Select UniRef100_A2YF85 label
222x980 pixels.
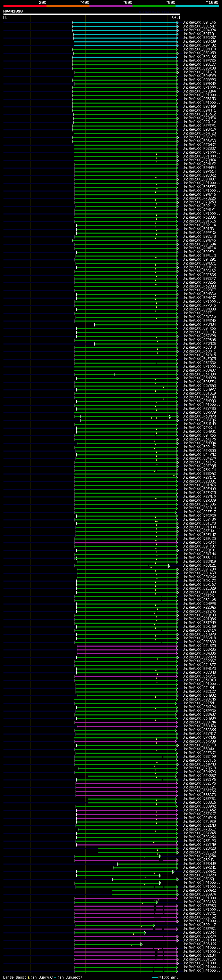click(x=199, y=408)
